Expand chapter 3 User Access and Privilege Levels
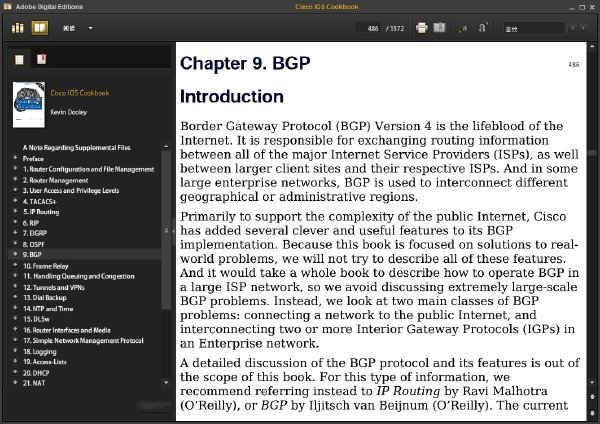This screenshot has height=424, width=600. click(15, 190)
